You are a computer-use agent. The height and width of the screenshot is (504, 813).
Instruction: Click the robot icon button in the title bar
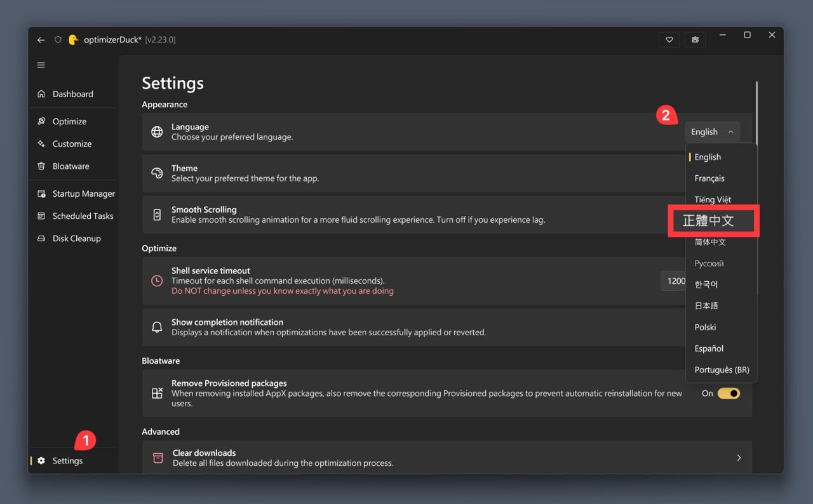pos(695,39)
